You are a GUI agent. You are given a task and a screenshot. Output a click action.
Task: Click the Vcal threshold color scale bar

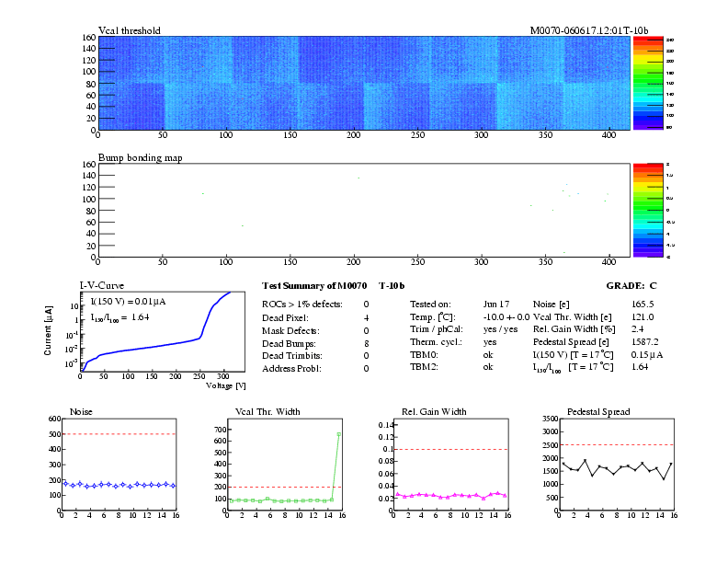click(654, 83)
